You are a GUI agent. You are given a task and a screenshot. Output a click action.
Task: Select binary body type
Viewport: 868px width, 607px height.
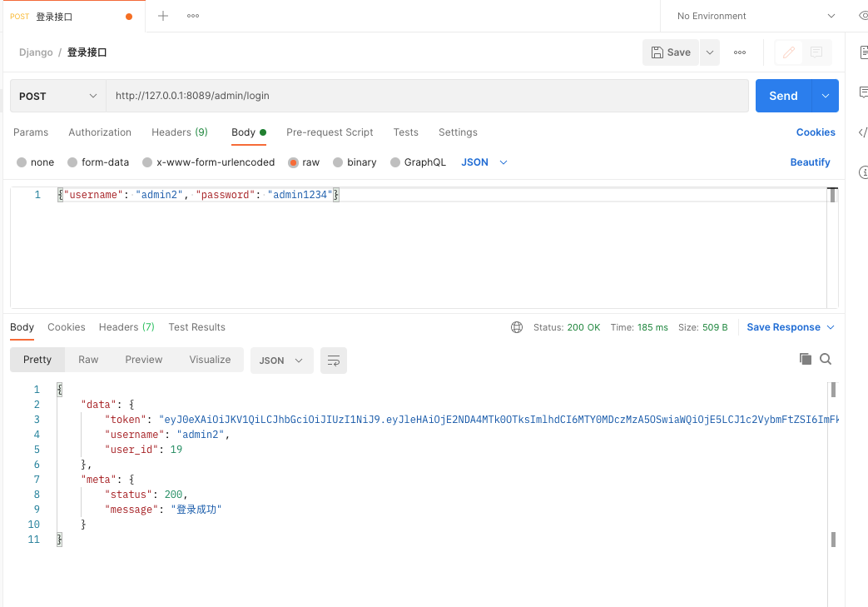pos(355,162)
